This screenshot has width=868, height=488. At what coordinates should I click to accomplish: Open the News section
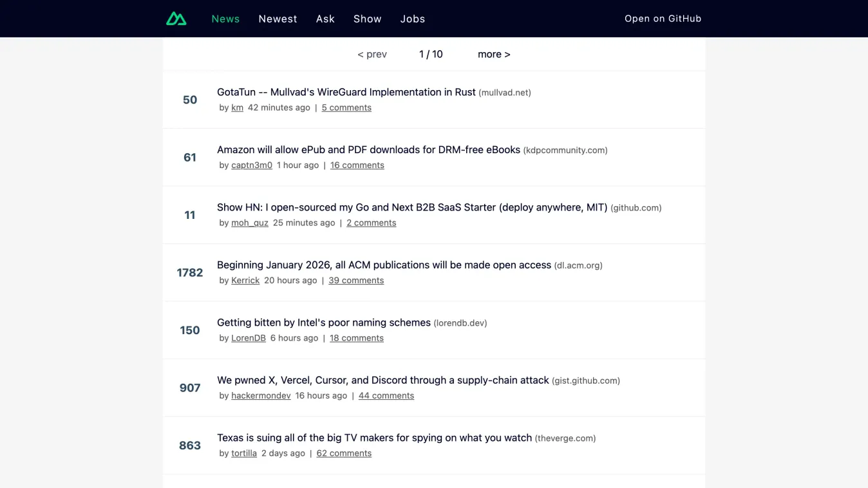tap(225, 19)
